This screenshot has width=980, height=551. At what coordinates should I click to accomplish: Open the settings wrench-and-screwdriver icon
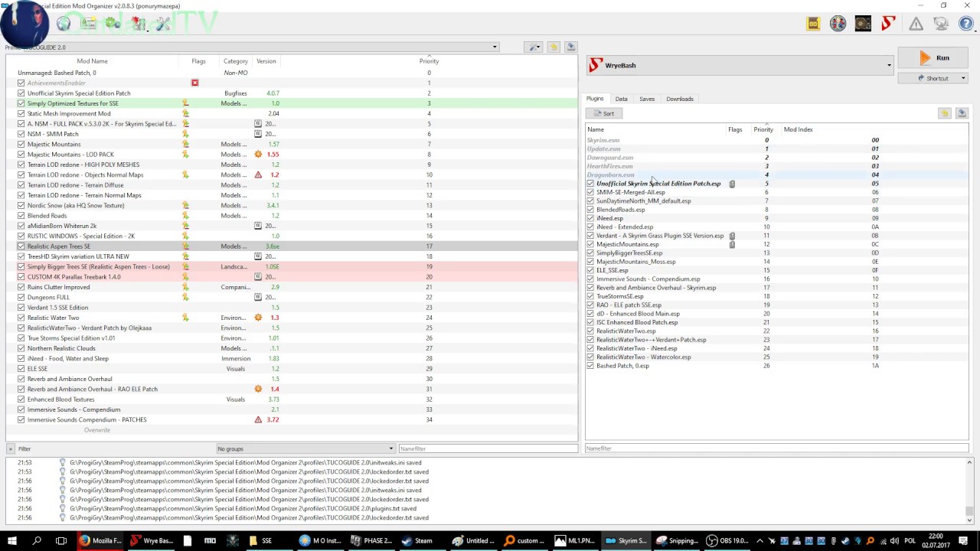click(x=163, y=24)
